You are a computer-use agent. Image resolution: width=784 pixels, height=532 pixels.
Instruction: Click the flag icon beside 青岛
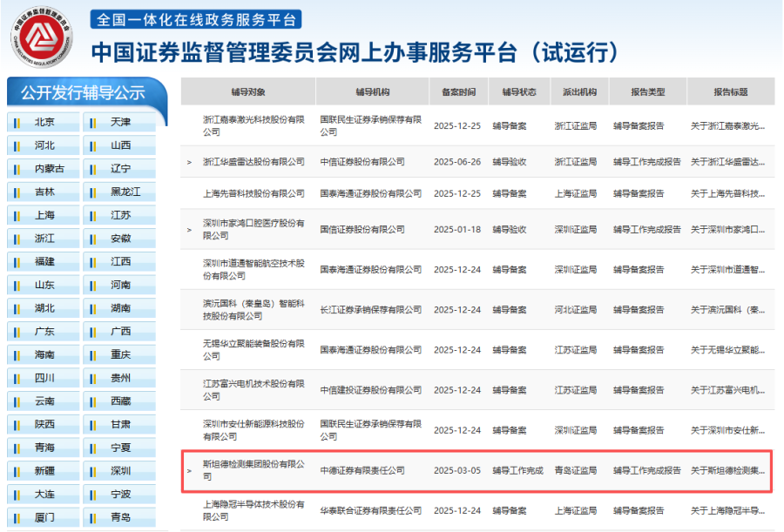[92, 517]
